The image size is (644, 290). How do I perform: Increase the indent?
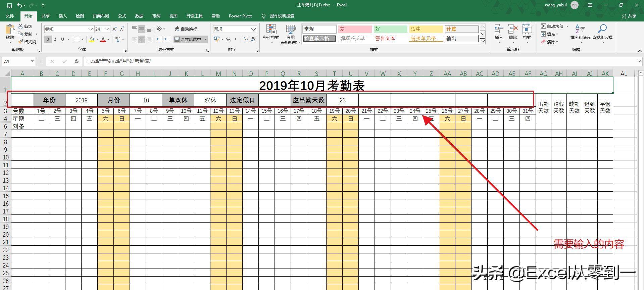(167, 39)
